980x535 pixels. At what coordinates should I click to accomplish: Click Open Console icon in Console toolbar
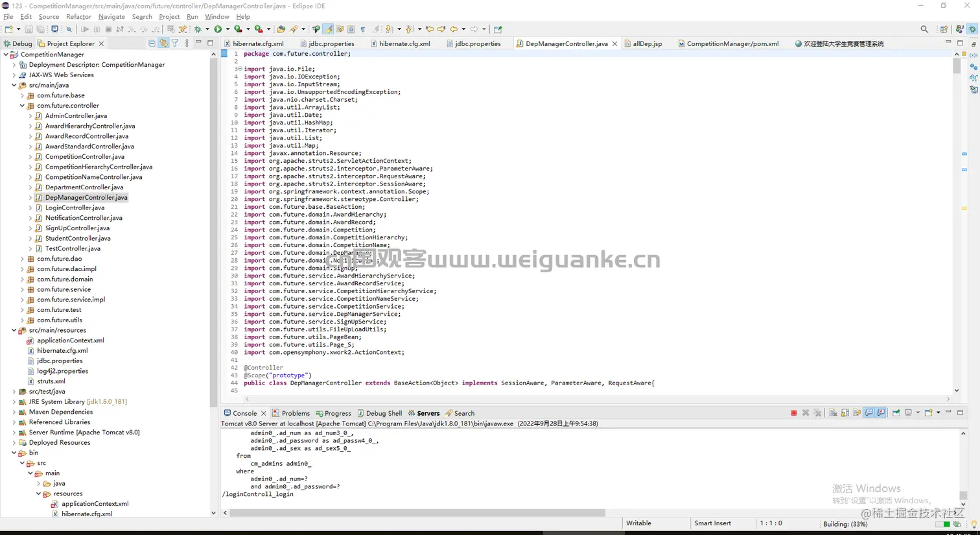928,413
